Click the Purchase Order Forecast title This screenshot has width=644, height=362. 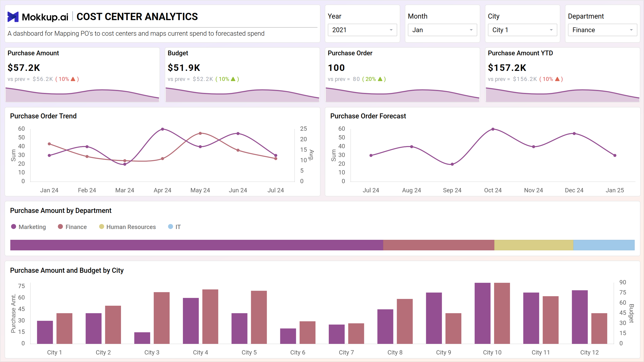click(368, 116)
